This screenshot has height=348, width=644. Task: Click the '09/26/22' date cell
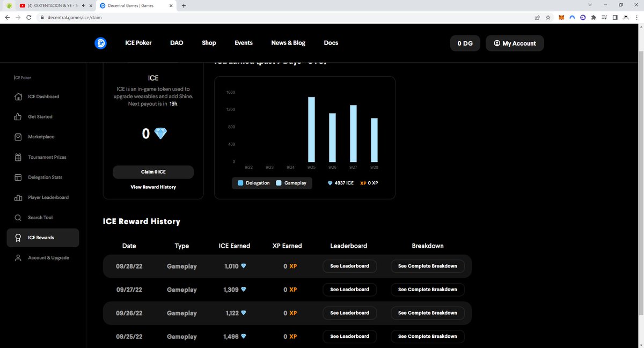[x=129, y=313]
